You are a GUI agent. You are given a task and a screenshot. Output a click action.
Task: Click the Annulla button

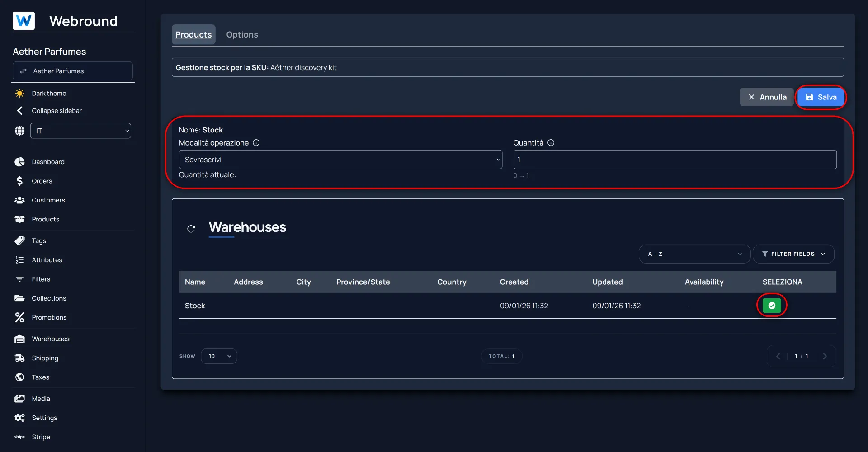click(766, 97)
